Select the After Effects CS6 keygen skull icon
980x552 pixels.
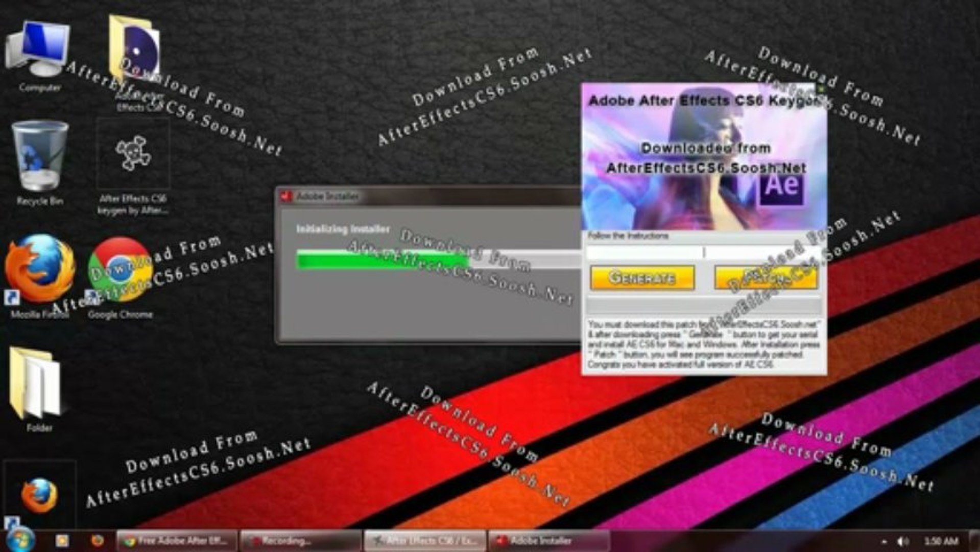click(x=133, y=153)
